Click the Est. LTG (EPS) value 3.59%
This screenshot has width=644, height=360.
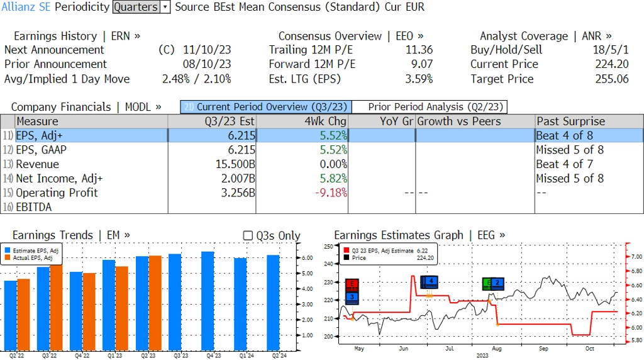[419, 79]
